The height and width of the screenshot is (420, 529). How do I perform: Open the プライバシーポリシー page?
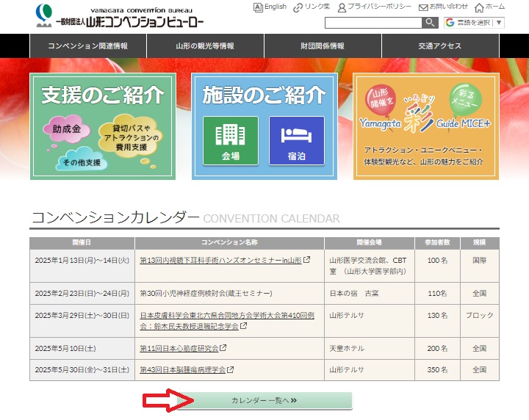pos(374,7)
